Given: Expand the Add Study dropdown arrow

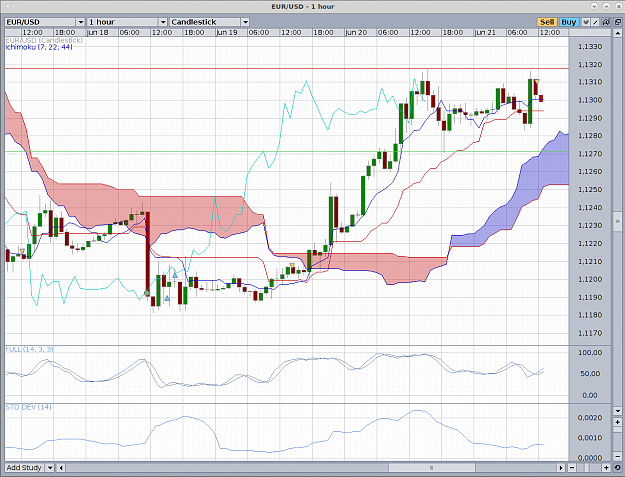Looking at the screenshot, I should (50, 467).
